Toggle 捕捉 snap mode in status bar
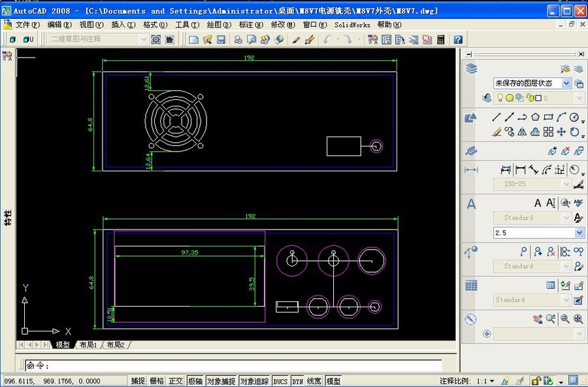This screenshot has height=387, width=588. (x=138, y=381)
